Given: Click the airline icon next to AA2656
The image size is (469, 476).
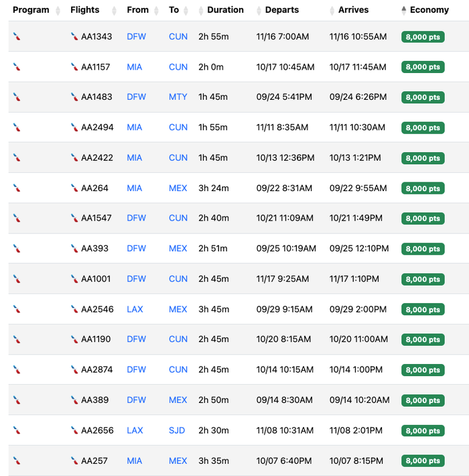Looking at the screenshot, I should pyautogui.click(x=74, y=430).
